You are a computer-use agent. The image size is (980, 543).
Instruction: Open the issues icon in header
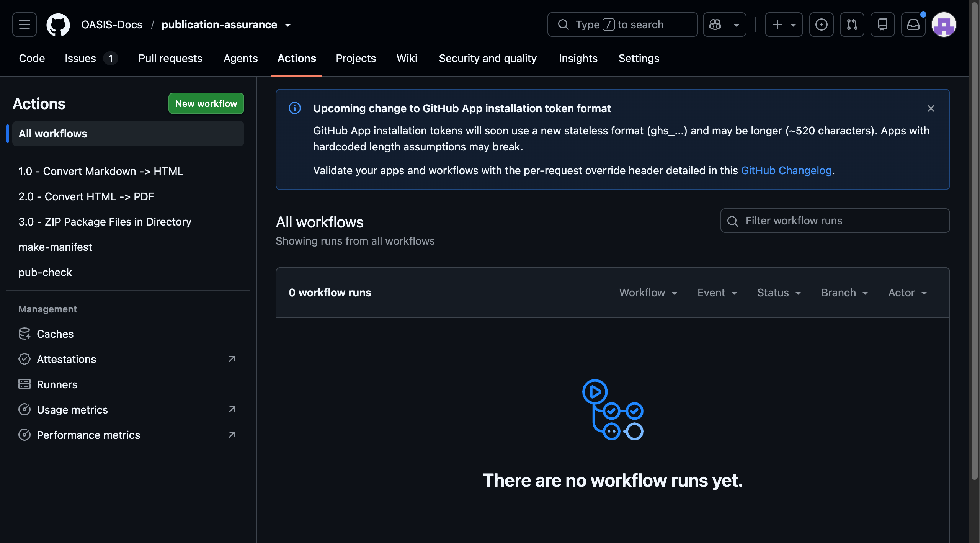[821, 25]
